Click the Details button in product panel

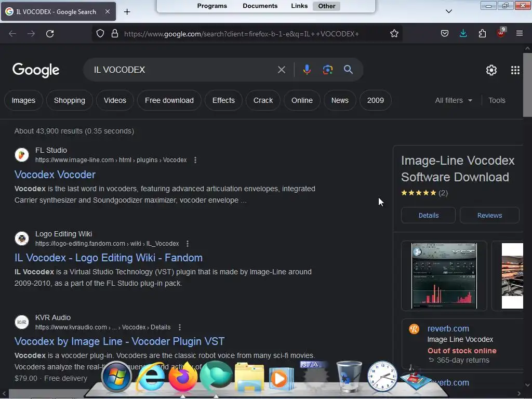[428, 216]
